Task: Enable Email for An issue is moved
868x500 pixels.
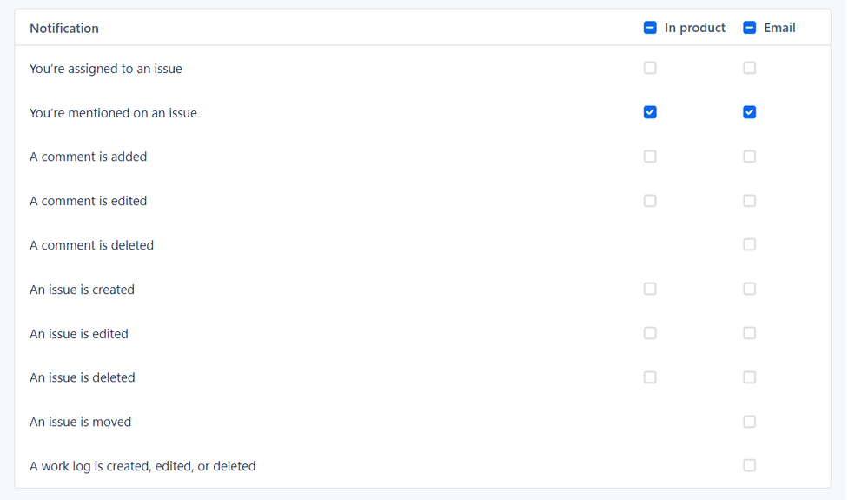Action: (750, 422)
